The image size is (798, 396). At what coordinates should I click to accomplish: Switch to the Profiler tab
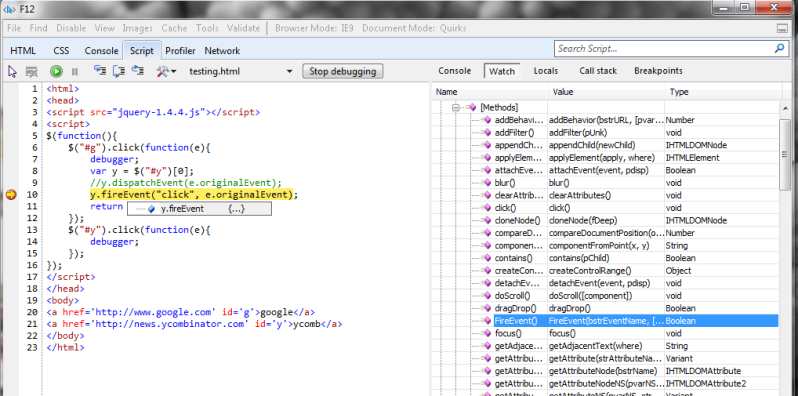[x=180, y=51]
